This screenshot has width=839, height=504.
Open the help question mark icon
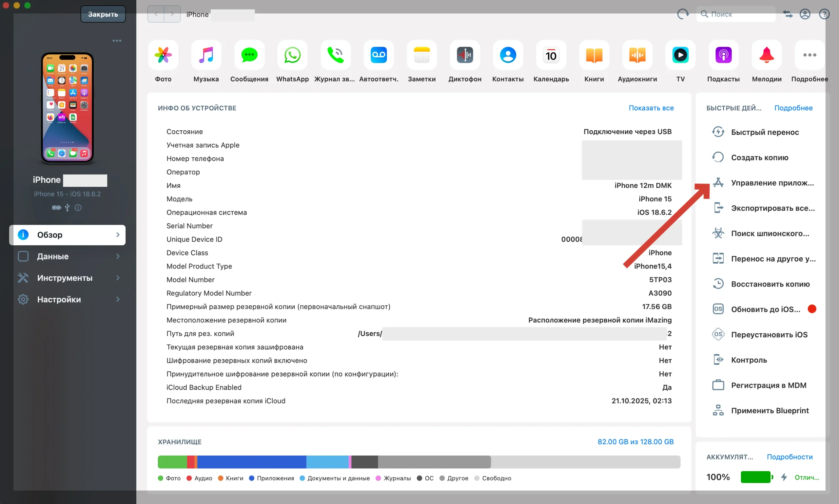(824, 14)
